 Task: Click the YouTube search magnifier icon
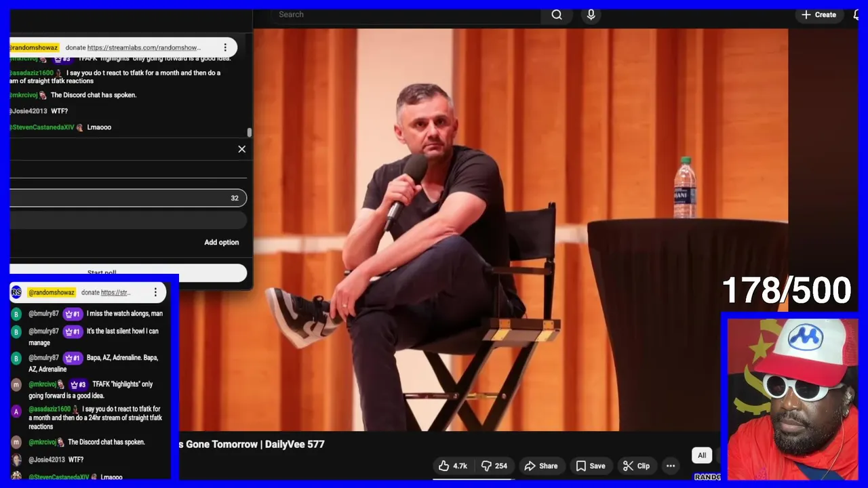click(x=557, y=15)
